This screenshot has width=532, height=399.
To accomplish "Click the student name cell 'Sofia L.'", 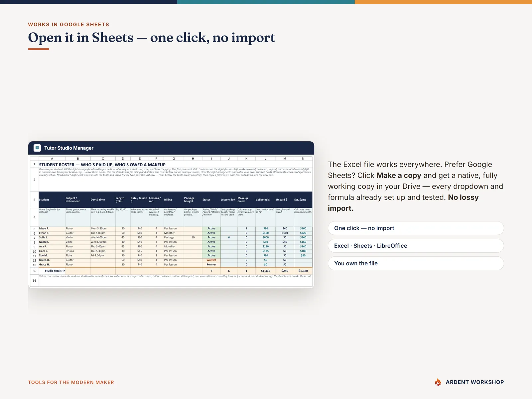I will click(52, 237).
